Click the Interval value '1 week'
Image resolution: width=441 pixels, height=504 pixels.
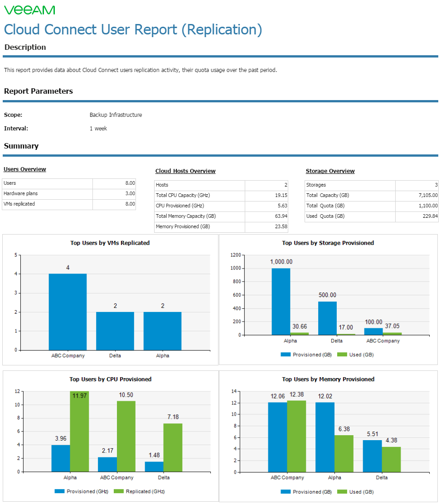coord(98,128)
